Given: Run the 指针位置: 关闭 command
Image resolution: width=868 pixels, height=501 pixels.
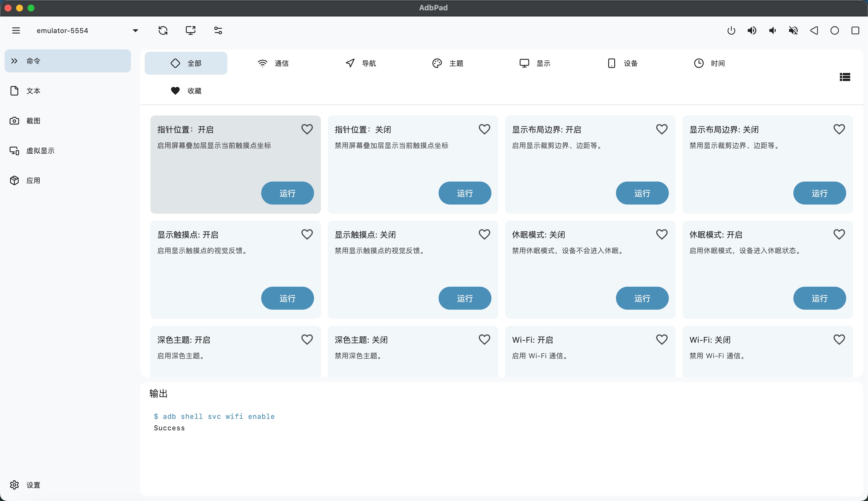Looking at the screenshot, I should (465, 193).
